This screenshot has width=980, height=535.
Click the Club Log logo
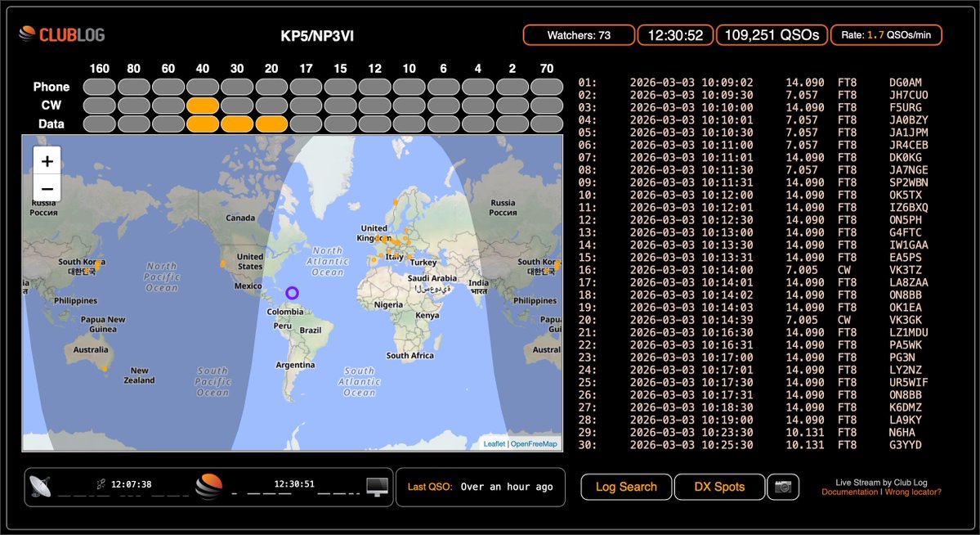pyautogui.click(x=62, y=34)
